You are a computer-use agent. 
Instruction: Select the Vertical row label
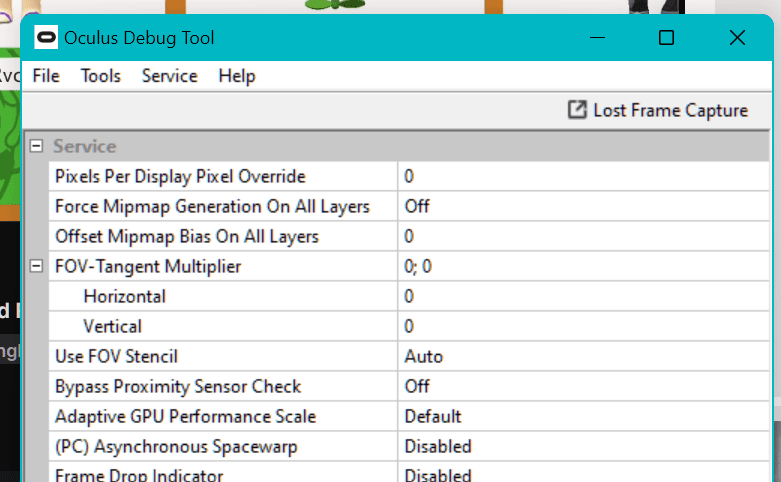[x=113, y=326]
